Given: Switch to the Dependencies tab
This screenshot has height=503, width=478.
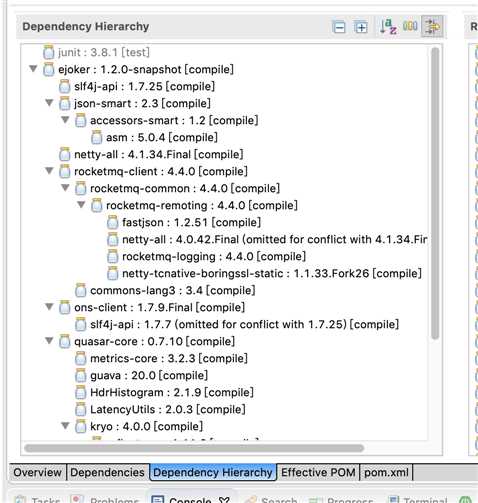Looking at the screenshot, I should pos(107,472).
